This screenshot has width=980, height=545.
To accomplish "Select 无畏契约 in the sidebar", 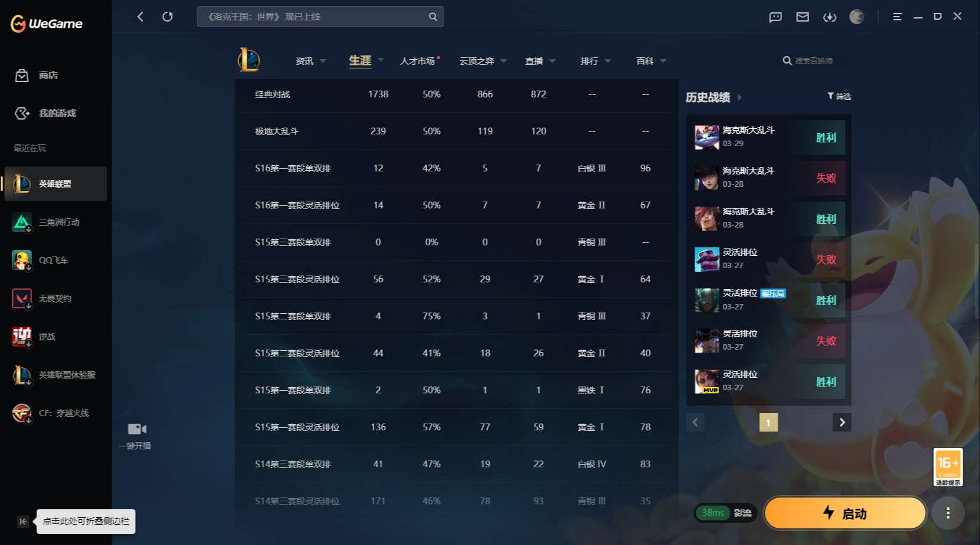I will (56, 298).
